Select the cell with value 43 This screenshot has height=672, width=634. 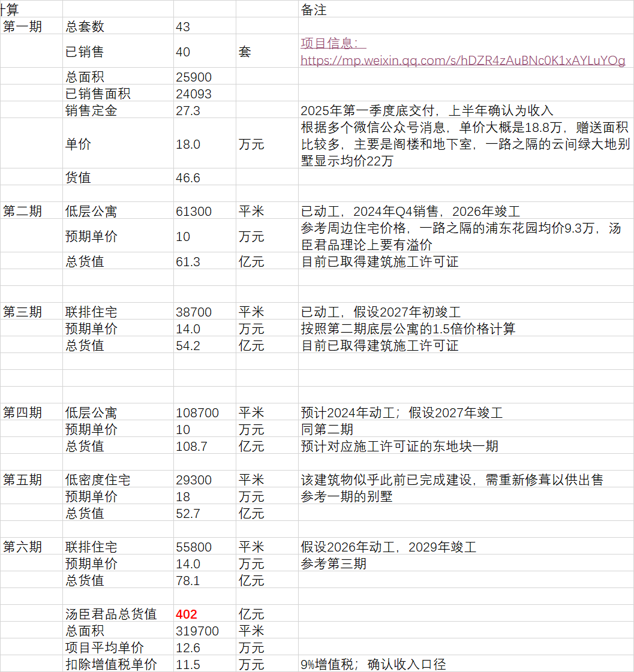coord(205,26)
